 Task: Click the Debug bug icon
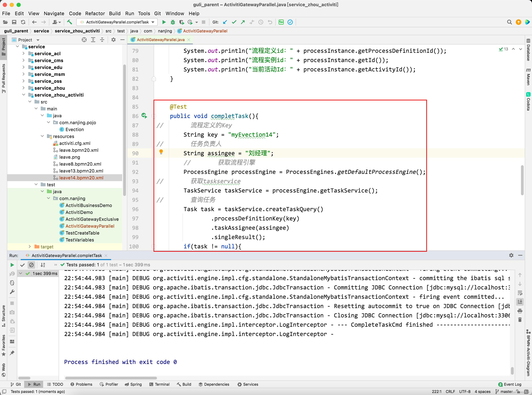[173, 22]
